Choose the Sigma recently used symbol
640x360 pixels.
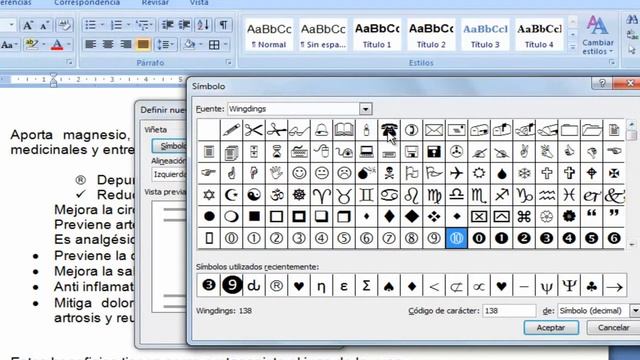[366, 285]
